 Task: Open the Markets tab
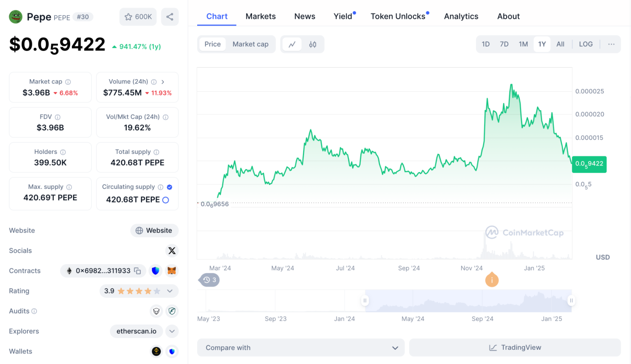pos(261,17)
